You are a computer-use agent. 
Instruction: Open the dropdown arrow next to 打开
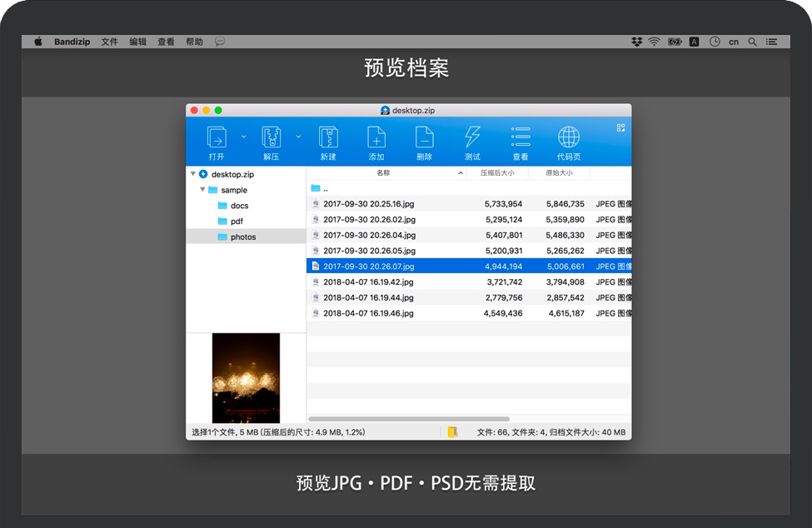[x=244, y=137]
